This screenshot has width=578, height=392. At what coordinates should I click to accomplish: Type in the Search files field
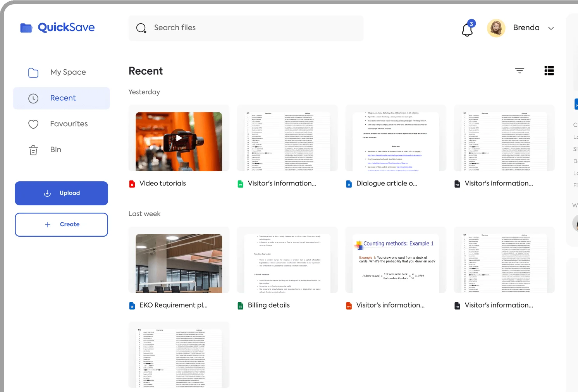point(252,28)
